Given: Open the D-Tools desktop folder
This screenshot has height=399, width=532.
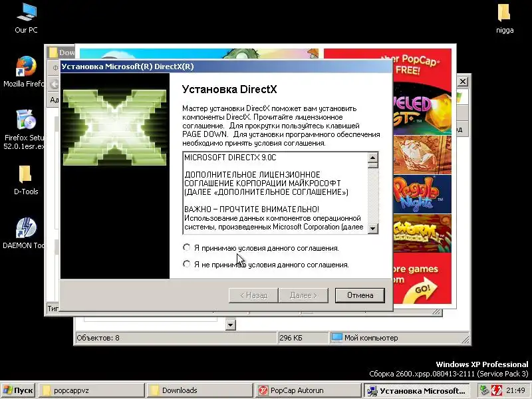Looking at the screenshot, I should (x=26, y=180).
